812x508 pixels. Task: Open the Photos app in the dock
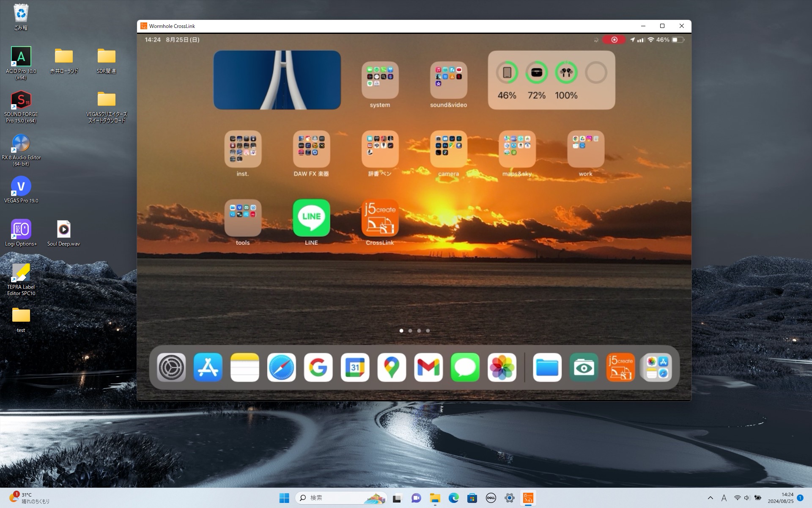click(502, 367)
